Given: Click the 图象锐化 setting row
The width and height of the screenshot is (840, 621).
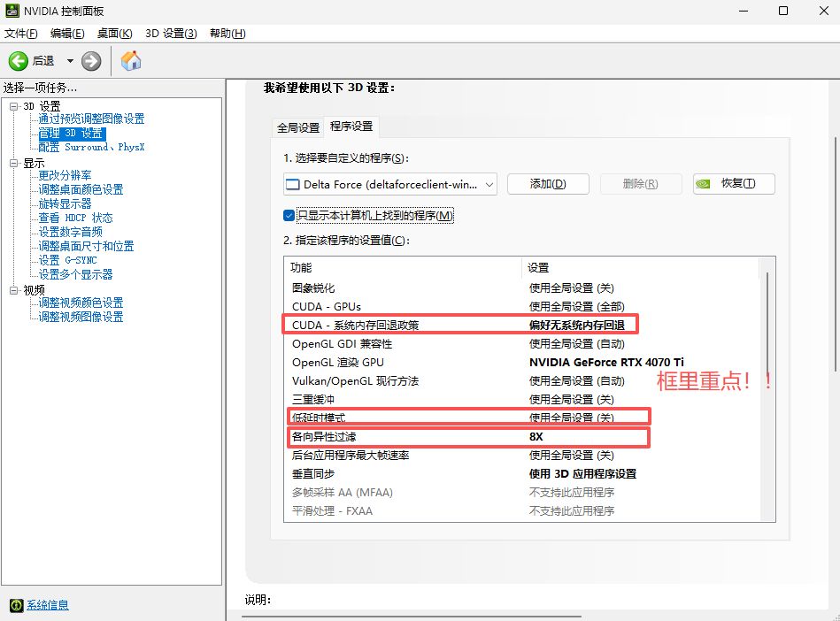Looking at the screenshot, I should [x=522, y=288].
